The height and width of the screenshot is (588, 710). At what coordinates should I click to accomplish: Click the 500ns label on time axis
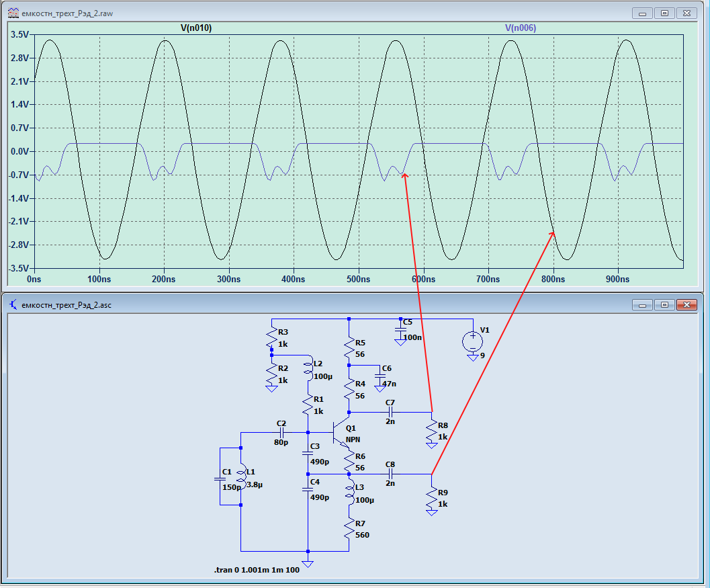(x=358, y=279)
